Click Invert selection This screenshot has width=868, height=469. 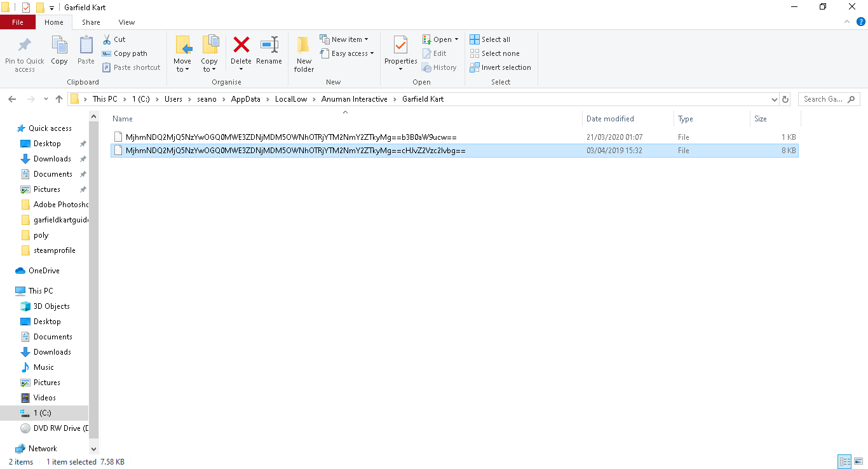pos(500,67)
